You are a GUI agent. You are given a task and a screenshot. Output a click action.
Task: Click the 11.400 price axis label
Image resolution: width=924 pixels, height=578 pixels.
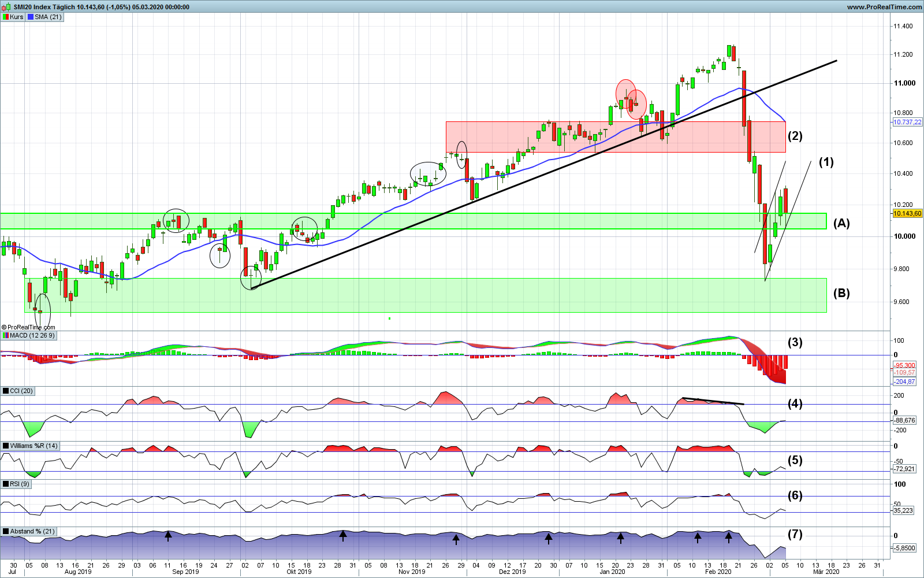pos(903,26)
